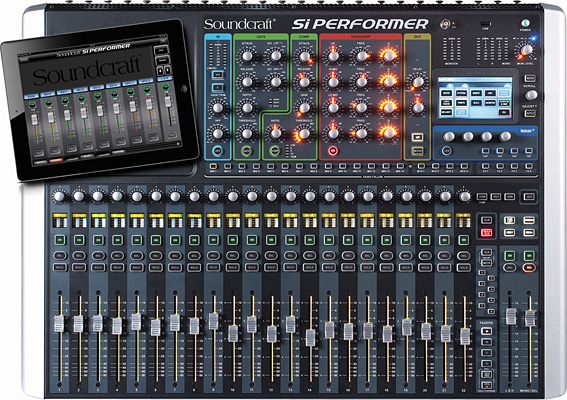Turn the channel 1 rotary encoder

point(59,196)
